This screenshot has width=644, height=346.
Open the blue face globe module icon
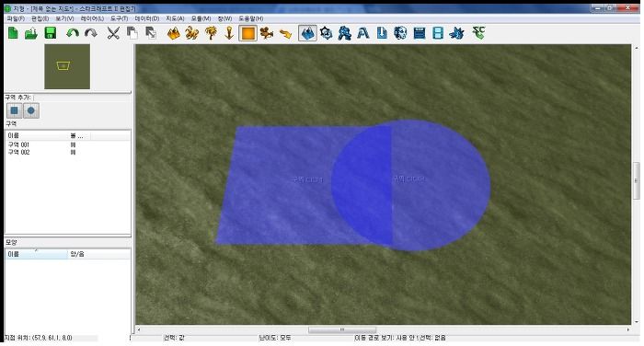(400, 33)
